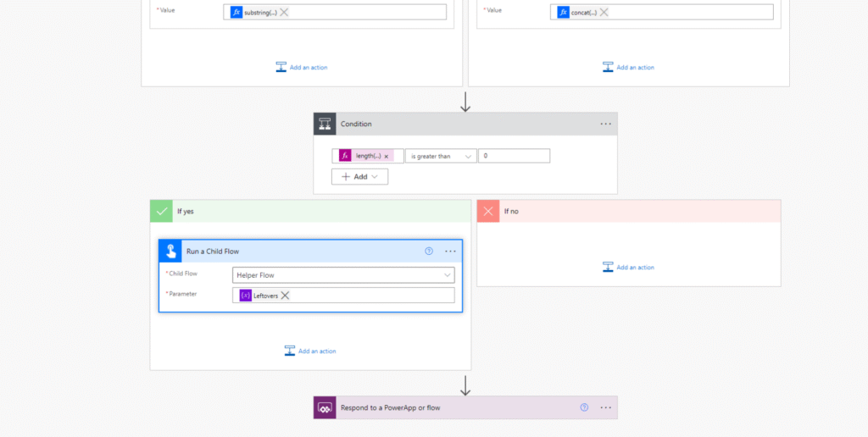Click the substring Value input field
The height and width of the screenshot is (437, 868).
click(335, 12)
